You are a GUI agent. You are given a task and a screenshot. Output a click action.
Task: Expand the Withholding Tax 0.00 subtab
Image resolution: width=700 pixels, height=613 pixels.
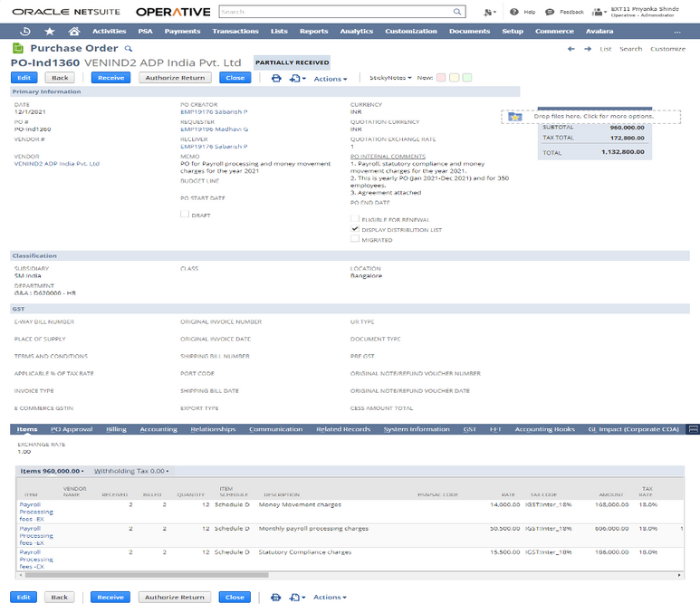pyautogui.click(x=131, y=471)
